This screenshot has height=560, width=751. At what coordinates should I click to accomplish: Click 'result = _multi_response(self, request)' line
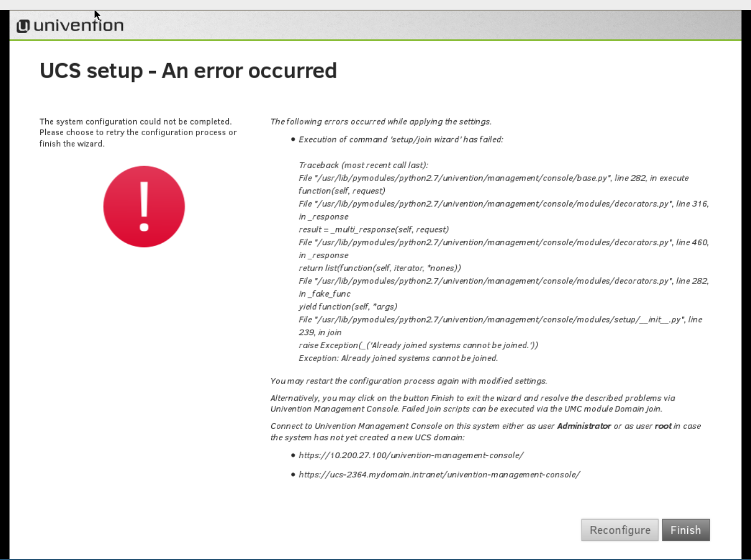coord(373,230)
